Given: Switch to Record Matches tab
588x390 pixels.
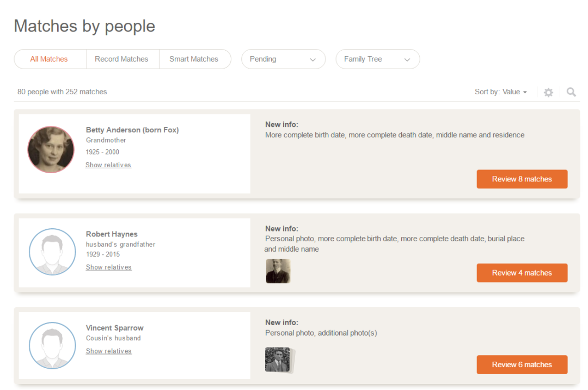Looking at the screenshot, I should [x=121, y=59].
